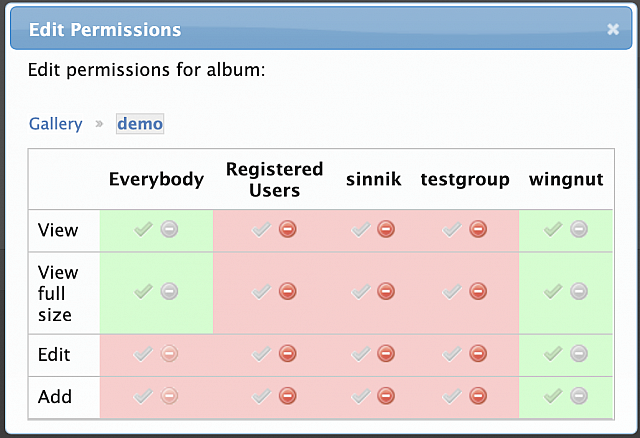
Task: Deny Edit permission for wingnut
Action: click(579, 354)
